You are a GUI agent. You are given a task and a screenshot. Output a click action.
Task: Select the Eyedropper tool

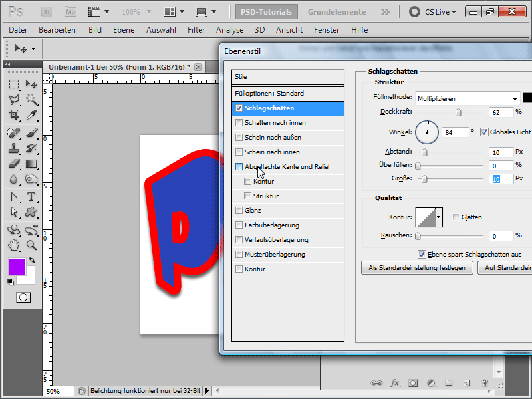tap(31, 115)
